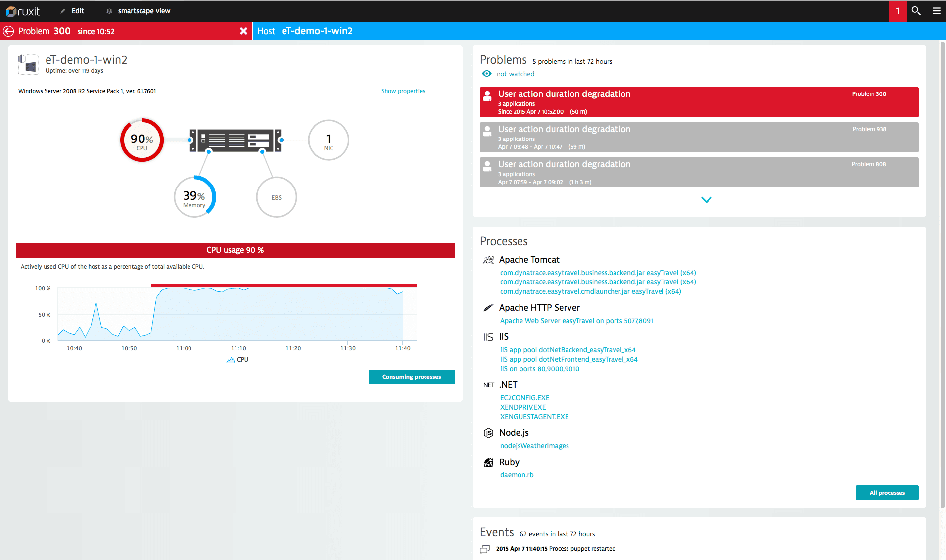946x560 pixels.
Task: Open All processes
Action: 887,493
